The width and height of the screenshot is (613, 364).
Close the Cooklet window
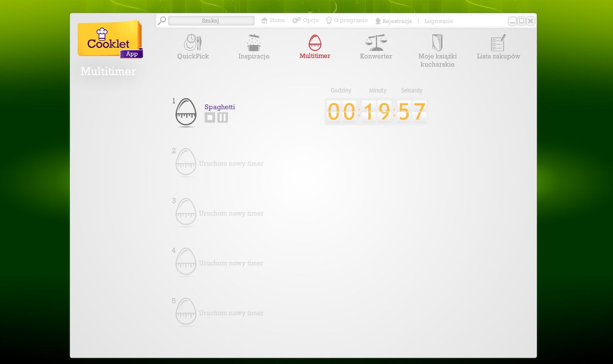[531, 21]
